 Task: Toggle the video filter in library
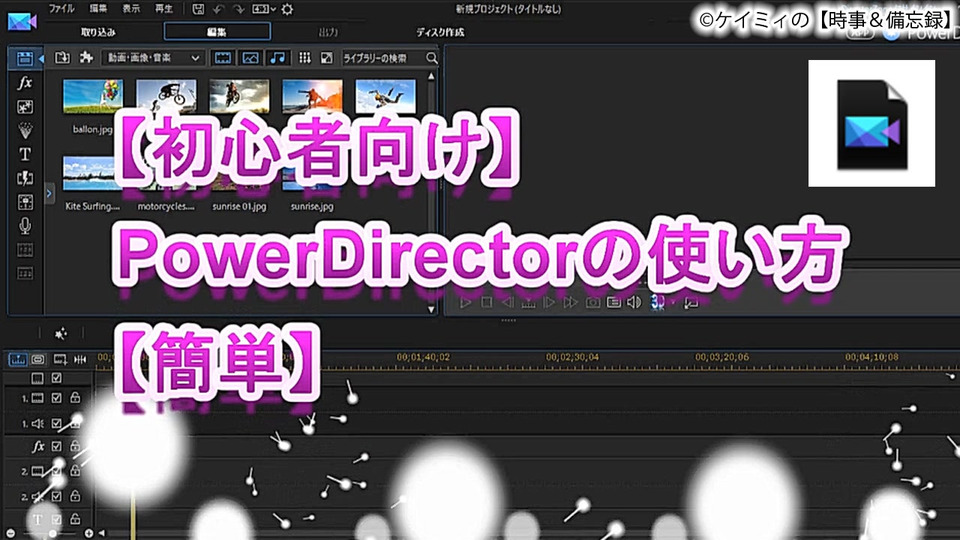tap(223, 58)
